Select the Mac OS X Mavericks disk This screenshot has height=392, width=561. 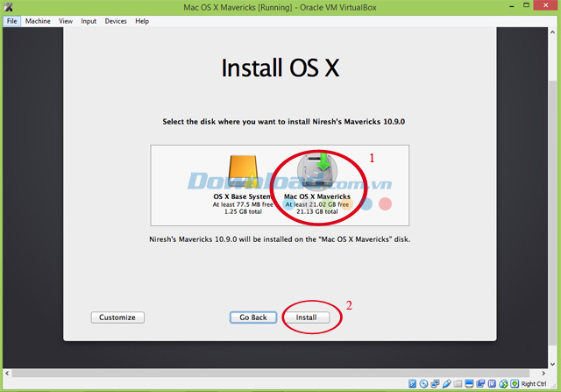point(317,184)
